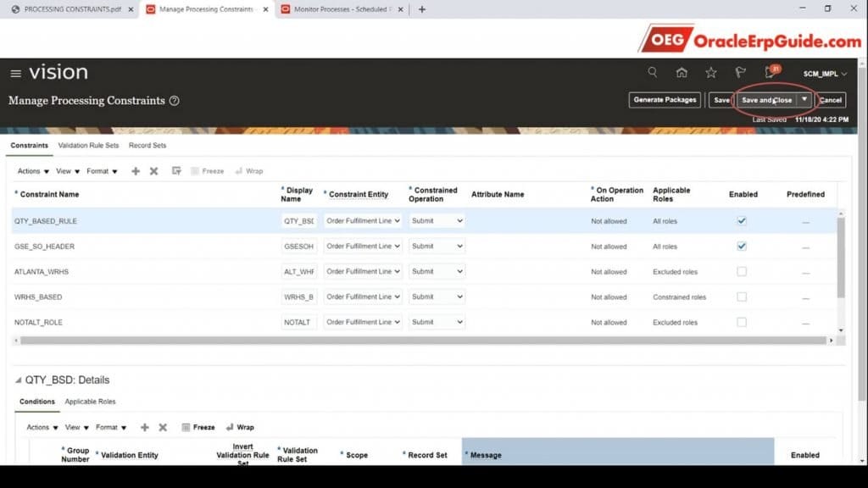868x488 pixels.
Task: Add a new constraint row with the plus icon
Action: pos(136,170)
